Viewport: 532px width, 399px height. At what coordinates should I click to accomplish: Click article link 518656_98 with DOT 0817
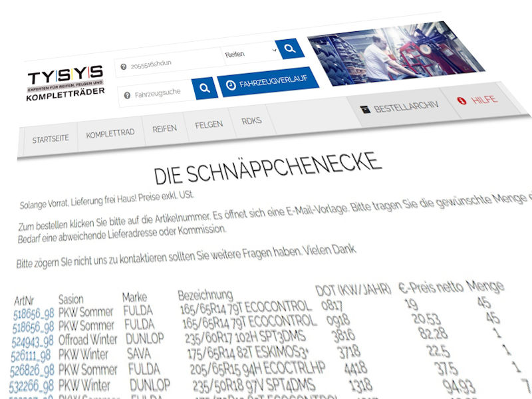[34, 314]
